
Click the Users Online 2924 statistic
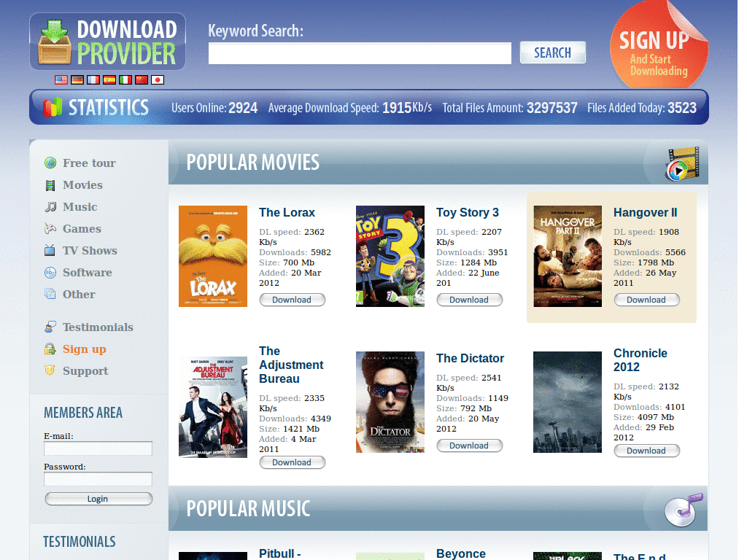pyautogui.click(x=214, y=108)
